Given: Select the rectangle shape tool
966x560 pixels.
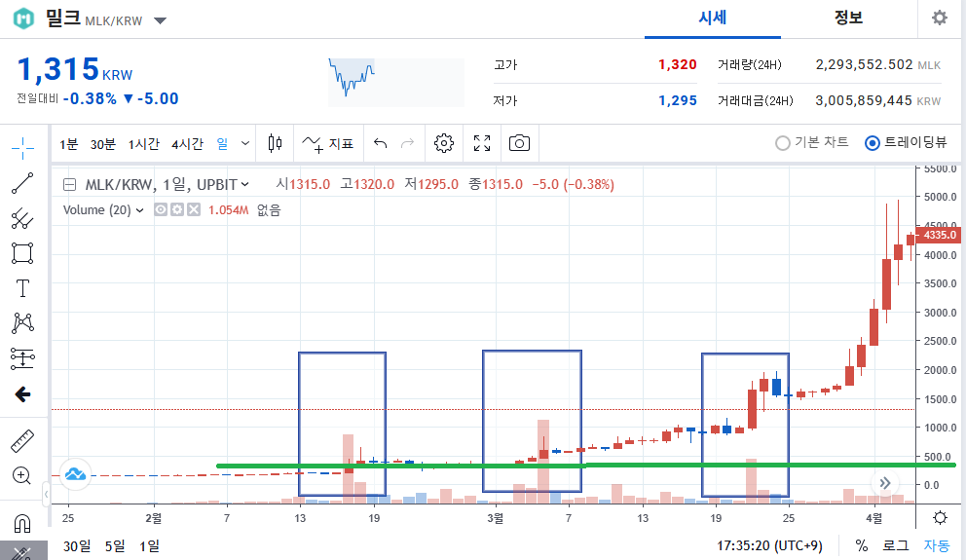Looking at the screenshot, I should coord(22,253).
